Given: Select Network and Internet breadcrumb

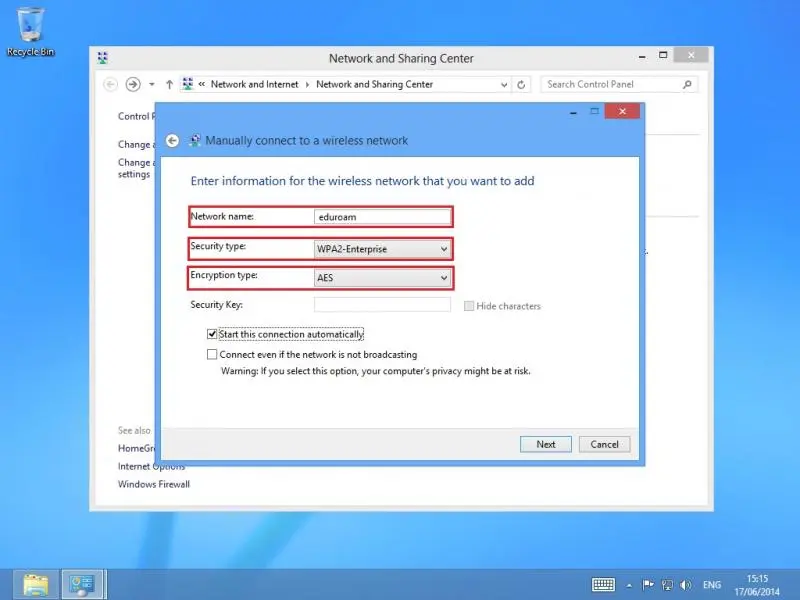Looking at the screenshot, I should coord(254,85).
